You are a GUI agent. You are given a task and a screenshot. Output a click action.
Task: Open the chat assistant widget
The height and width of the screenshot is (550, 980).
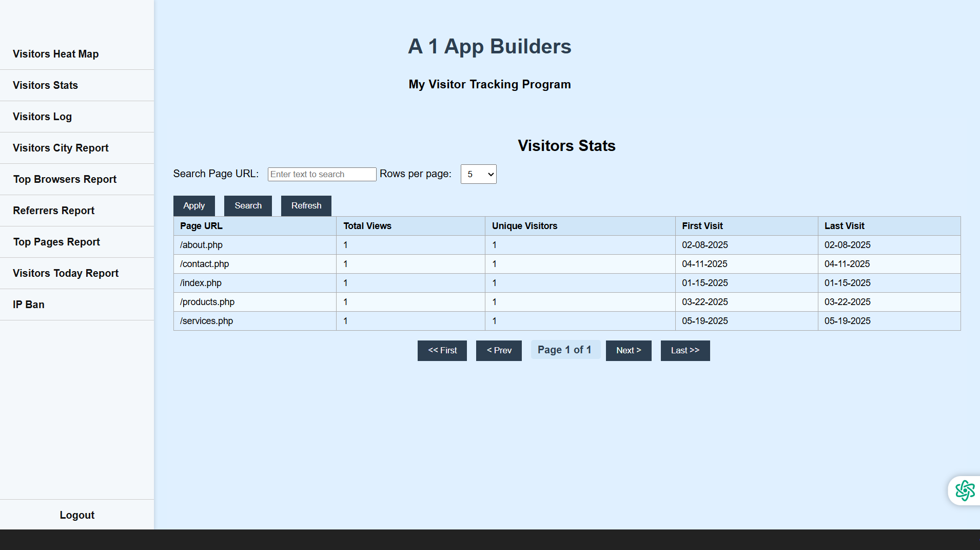tap(965, 490)
